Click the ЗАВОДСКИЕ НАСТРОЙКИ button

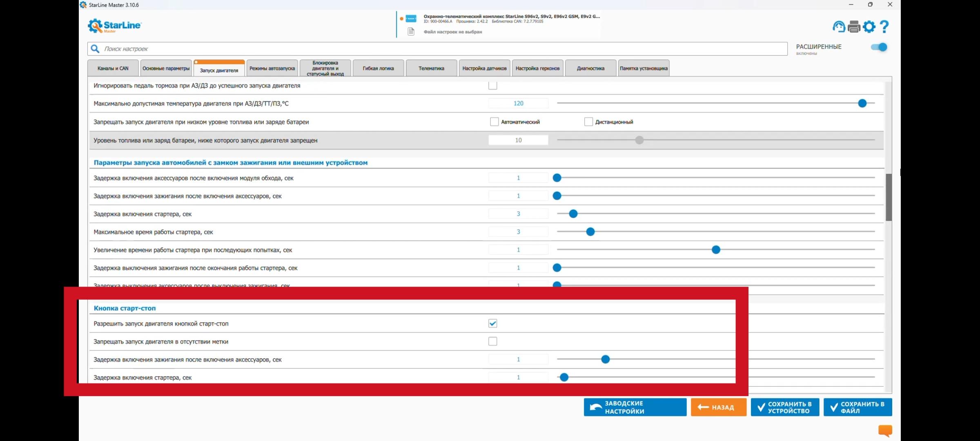[x=635, y=407]
